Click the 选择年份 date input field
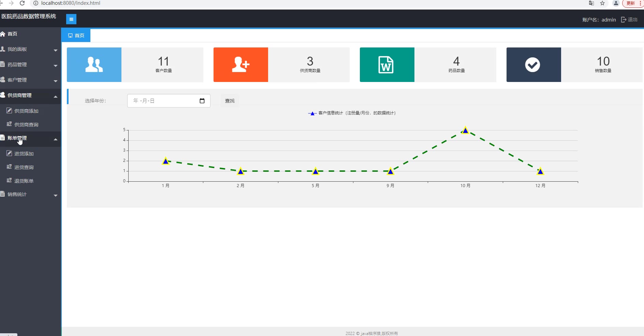 [x=169, y=101]
